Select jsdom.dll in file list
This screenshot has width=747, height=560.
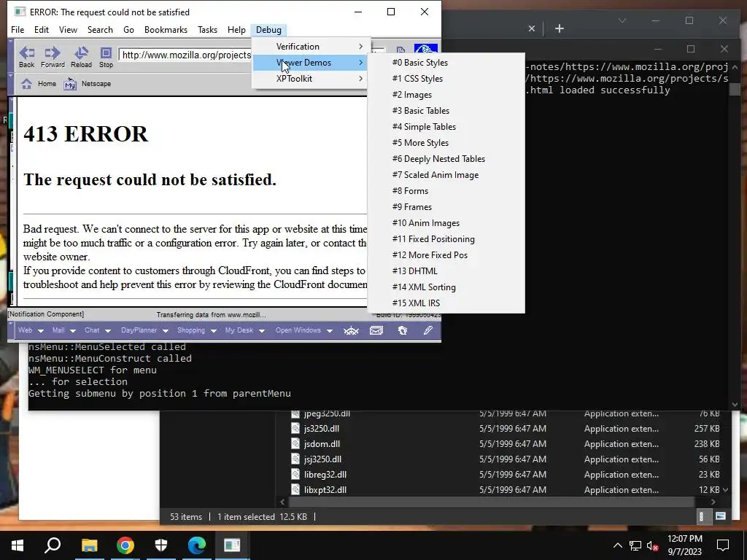click(322, 444)
